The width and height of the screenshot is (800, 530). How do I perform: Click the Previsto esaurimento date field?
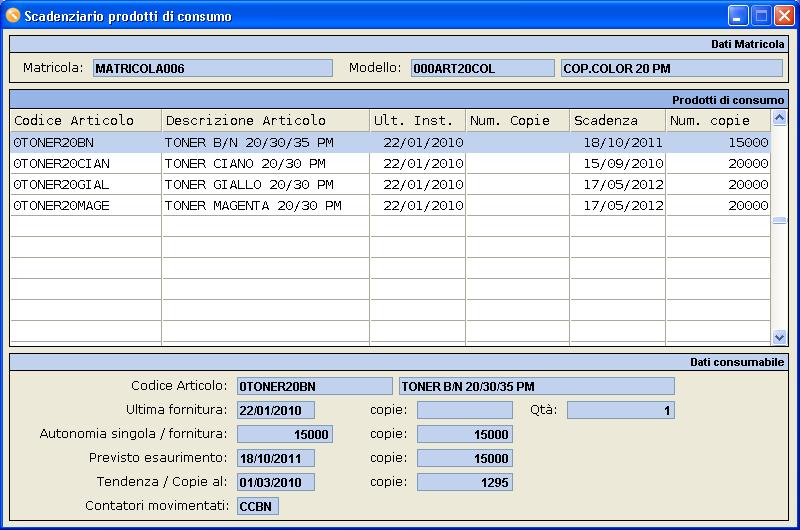[x=276, y=458]
